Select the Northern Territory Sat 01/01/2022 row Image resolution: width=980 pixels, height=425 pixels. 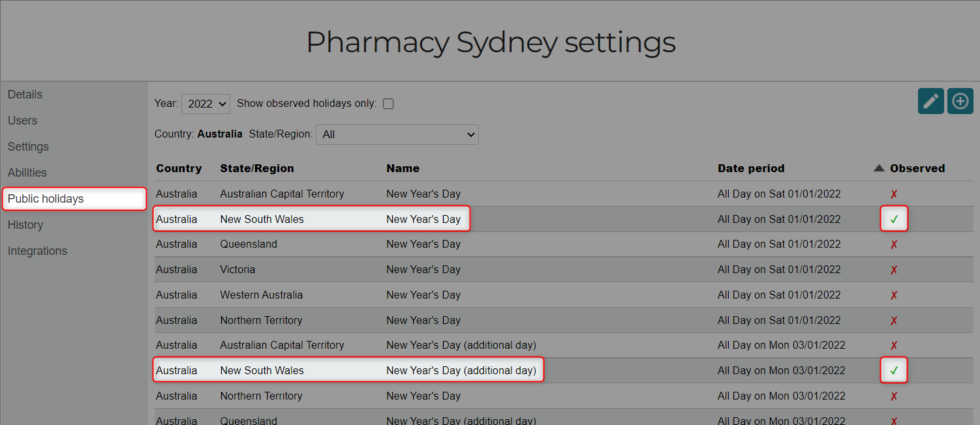click(564, 321)
